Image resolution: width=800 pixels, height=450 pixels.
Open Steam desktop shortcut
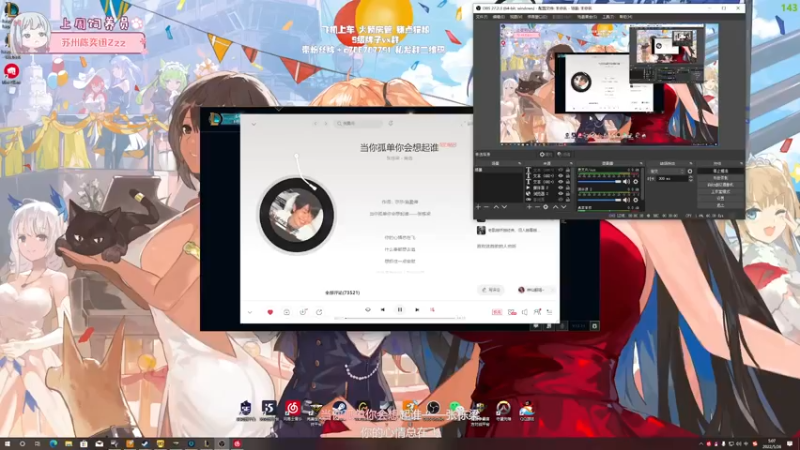339,409
